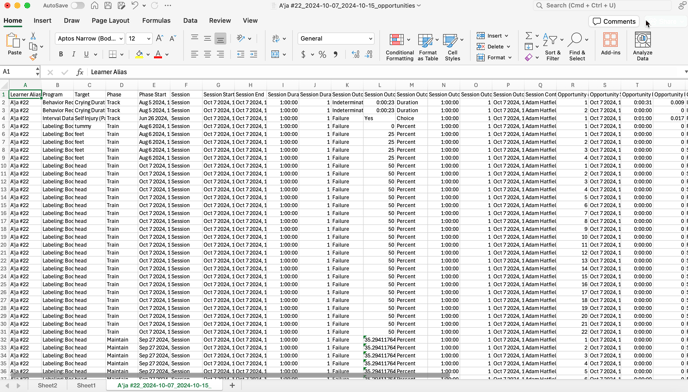Click the Align Left icon

tap(194, 54)
